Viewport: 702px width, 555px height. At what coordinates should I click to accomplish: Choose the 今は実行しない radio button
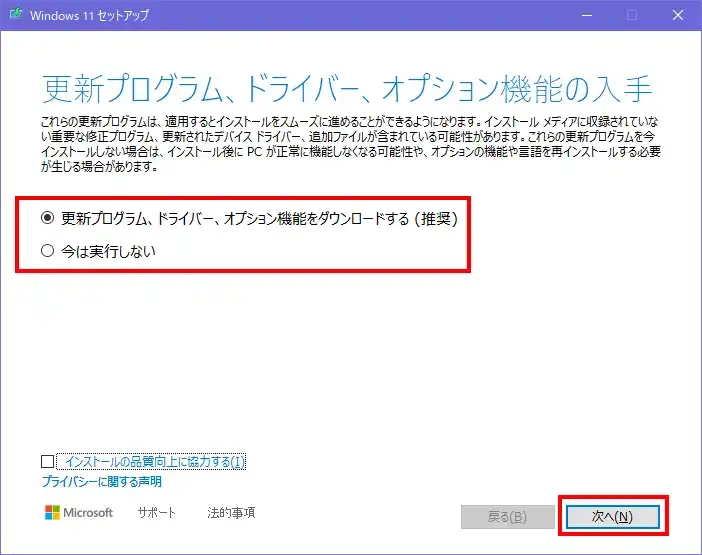coord(47,252)
